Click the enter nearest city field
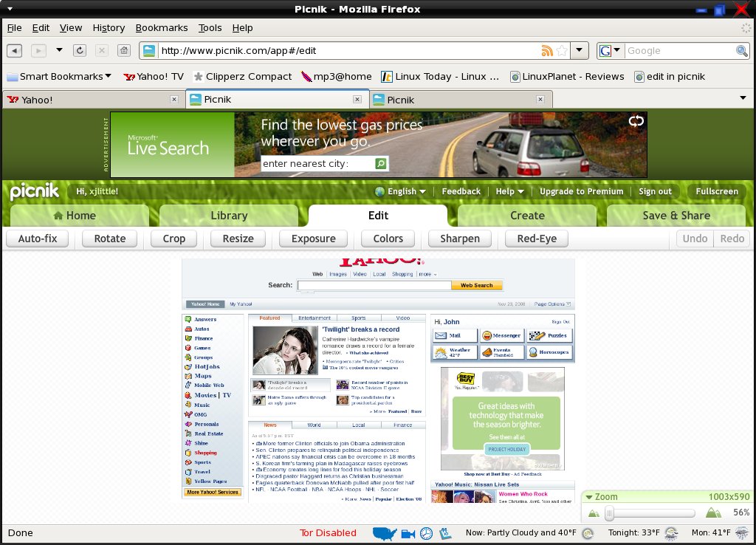 317,163
